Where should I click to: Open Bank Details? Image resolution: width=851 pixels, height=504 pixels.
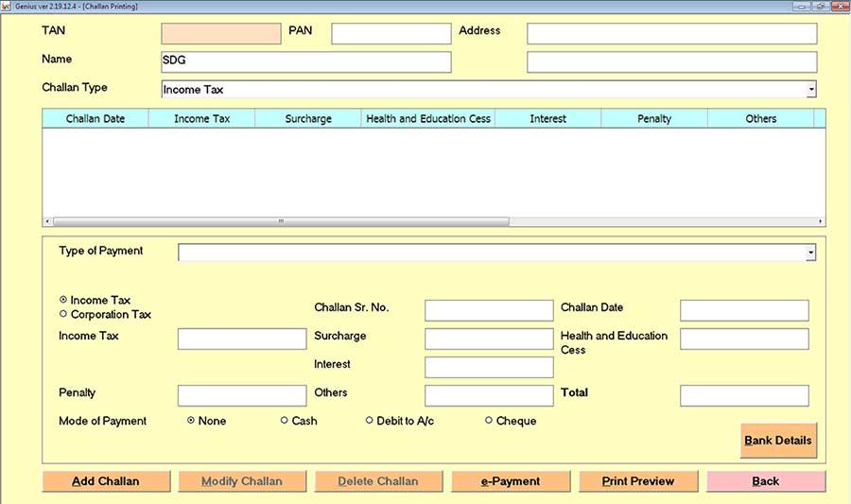point(778,441)
